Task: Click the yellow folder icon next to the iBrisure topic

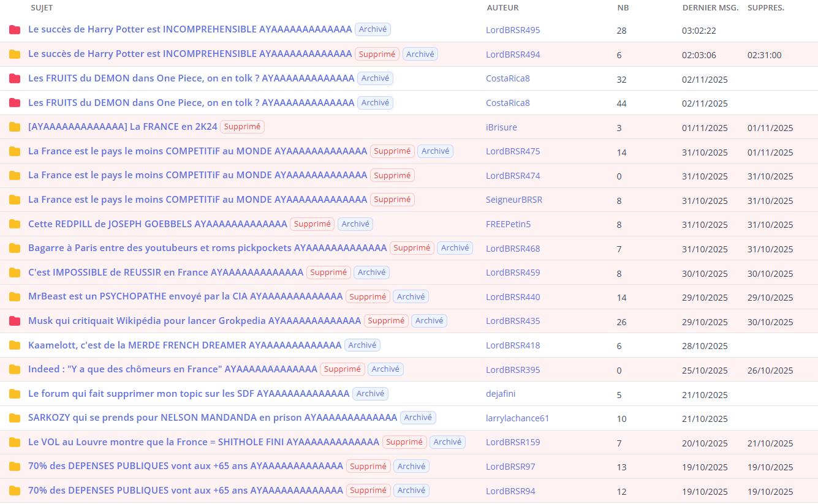Action: (15, 127)
